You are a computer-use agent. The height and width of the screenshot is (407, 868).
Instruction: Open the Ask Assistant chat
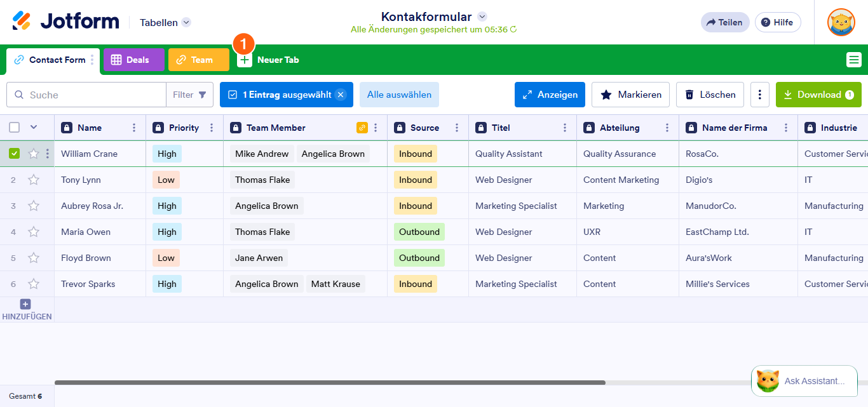click(804, 381)
